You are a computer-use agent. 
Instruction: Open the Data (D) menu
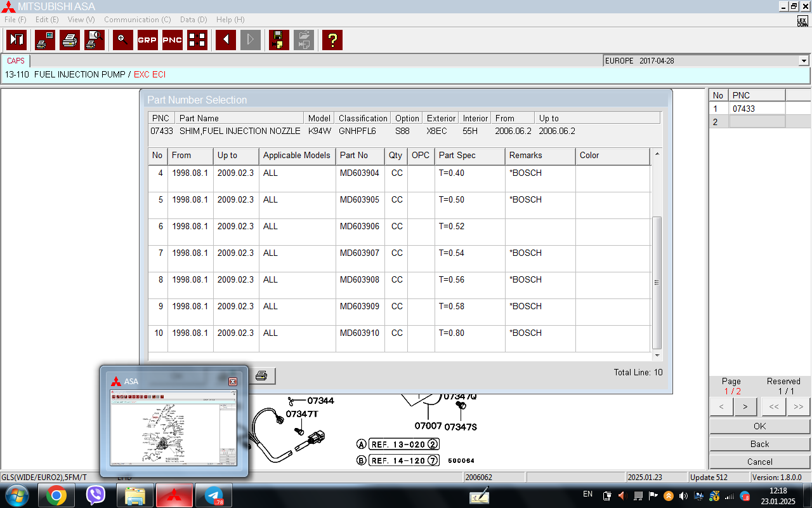[x=193, y=20]
